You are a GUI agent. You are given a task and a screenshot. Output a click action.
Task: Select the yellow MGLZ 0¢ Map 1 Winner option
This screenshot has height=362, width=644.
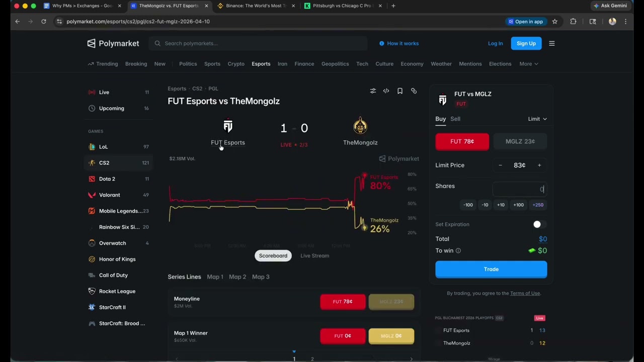(391, 336)
